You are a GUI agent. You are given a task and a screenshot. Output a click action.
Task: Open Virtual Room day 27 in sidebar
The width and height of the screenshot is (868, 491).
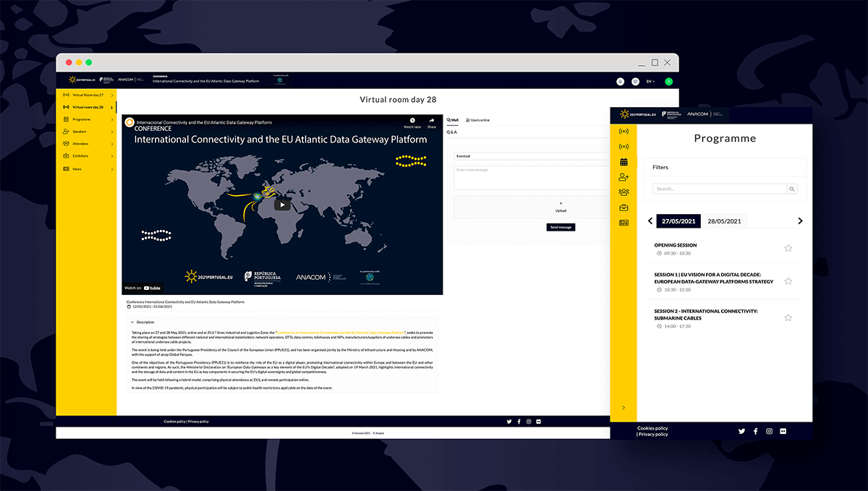point(86,95)
